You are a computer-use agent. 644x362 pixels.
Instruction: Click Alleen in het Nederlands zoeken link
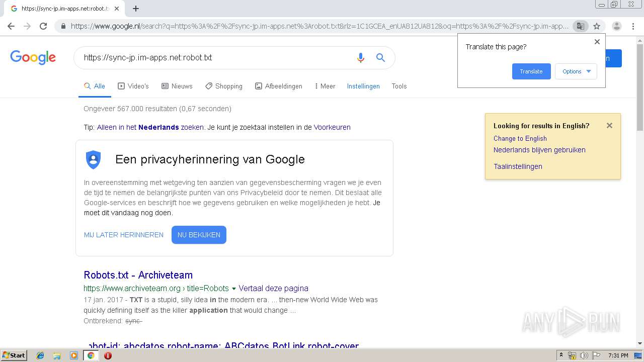click(150, 127)
